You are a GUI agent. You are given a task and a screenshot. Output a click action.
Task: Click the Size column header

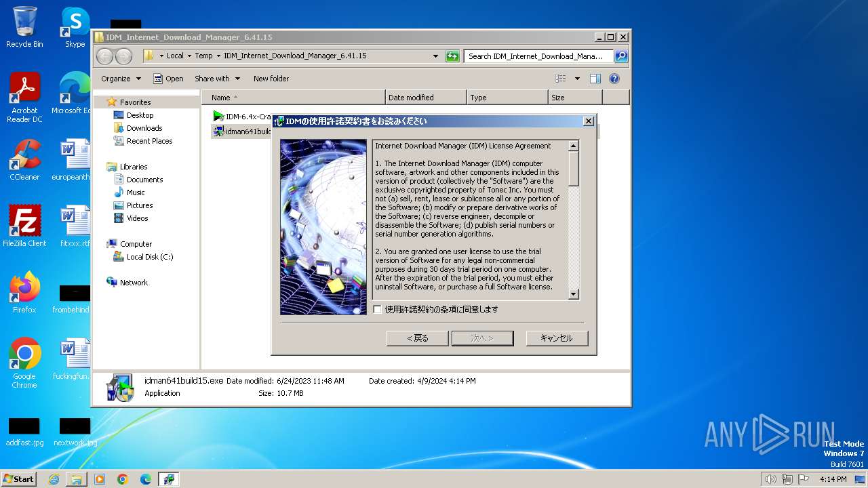click(575, 98)
